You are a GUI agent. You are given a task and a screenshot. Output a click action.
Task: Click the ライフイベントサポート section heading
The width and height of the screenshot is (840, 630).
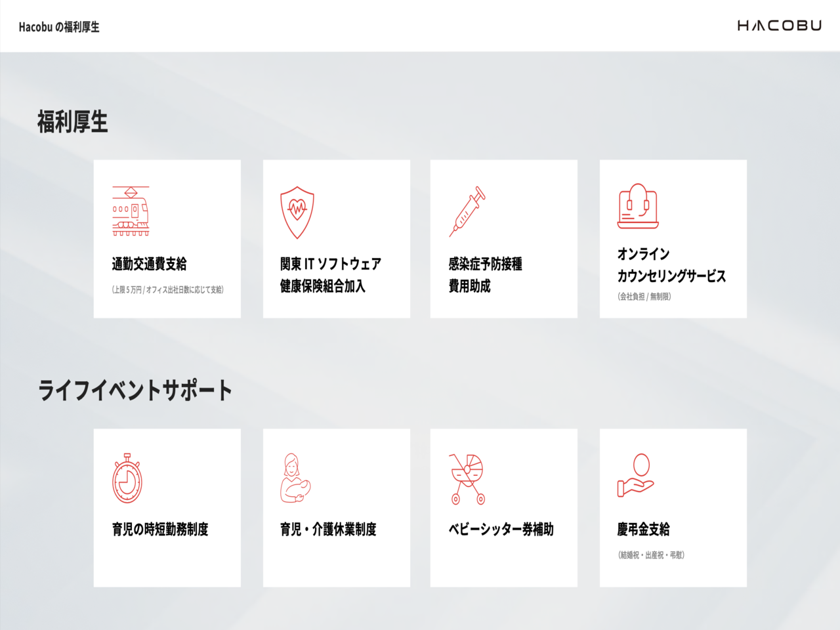pos(135,390)
